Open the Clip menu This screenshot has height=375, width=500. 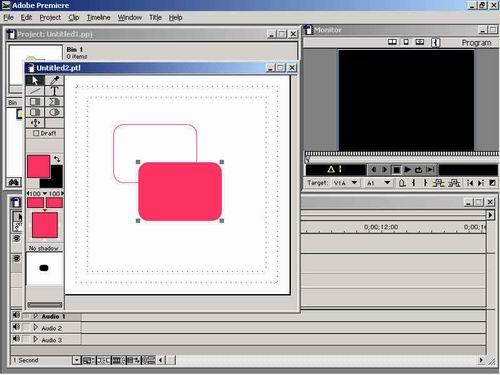tap(74, 18)
